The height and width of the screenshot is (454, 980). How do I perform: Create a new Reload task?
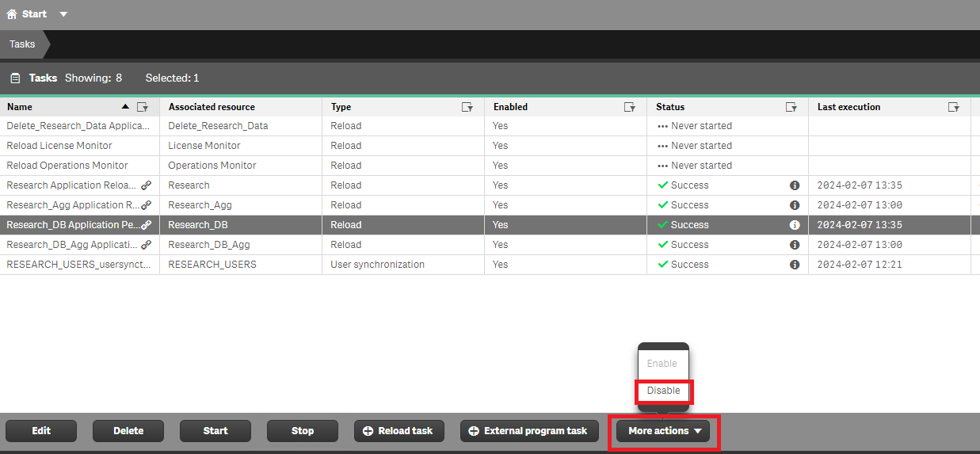399,431
